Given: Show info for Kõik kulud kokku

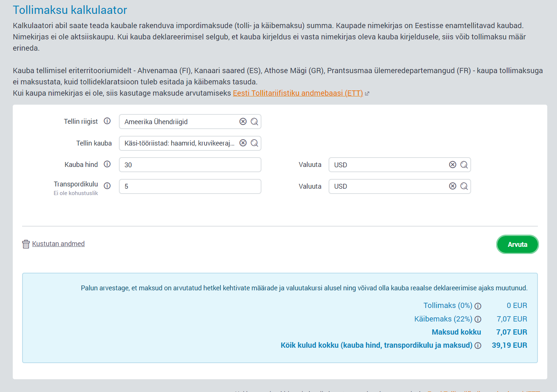Looking at the screenshot, I should tap(478, 345).
